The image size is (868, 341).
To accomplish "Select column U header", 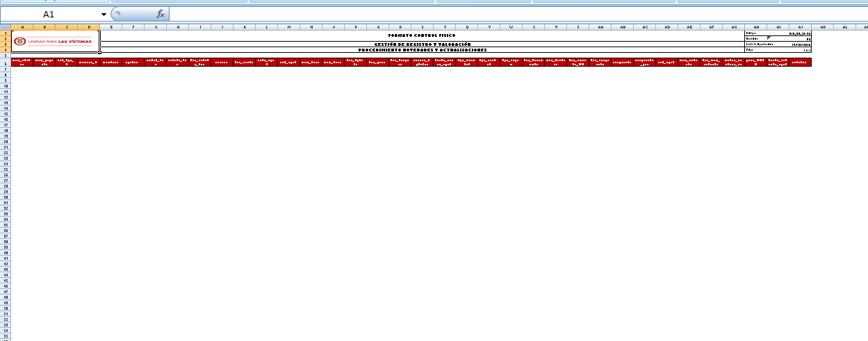I will (x=467, y=27).
